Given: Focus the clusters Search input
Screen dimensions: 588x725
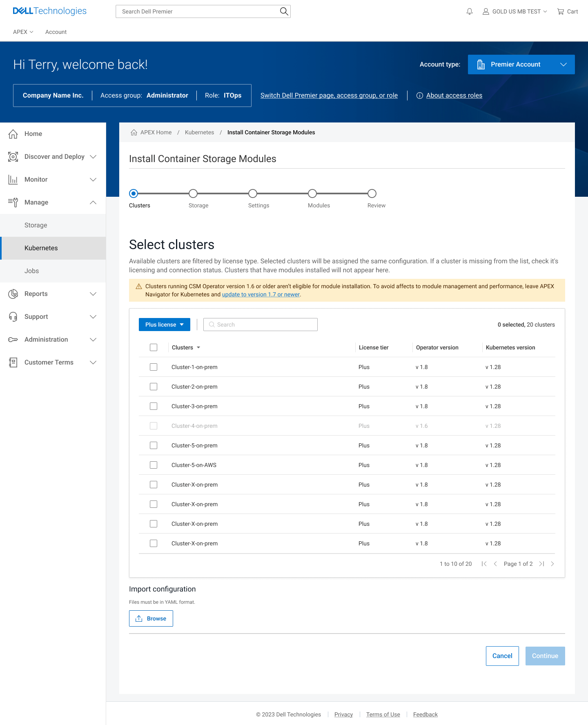Looking at the screenshot, I should click(261, 325).
